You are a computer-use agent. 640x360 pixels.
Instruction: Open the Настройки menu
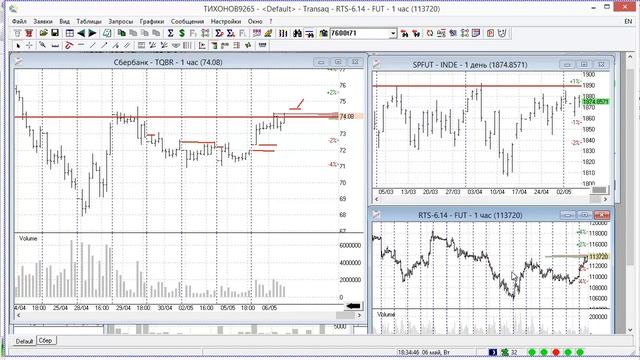coord(226,21)
